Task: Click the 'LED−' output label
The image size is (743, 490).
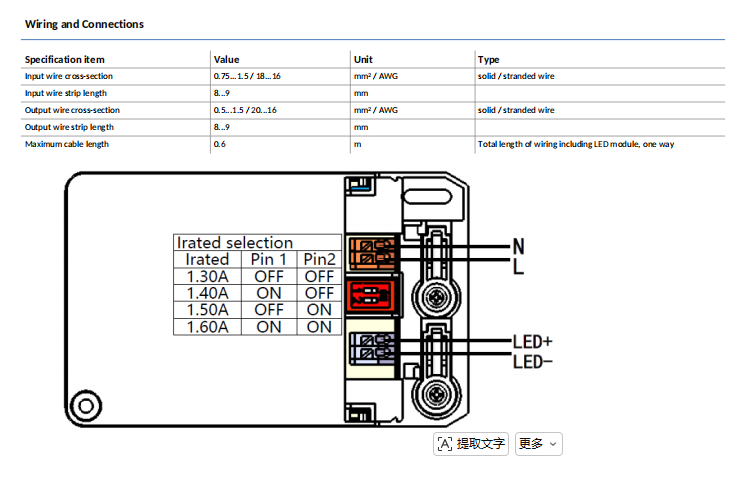Action: 533,362
